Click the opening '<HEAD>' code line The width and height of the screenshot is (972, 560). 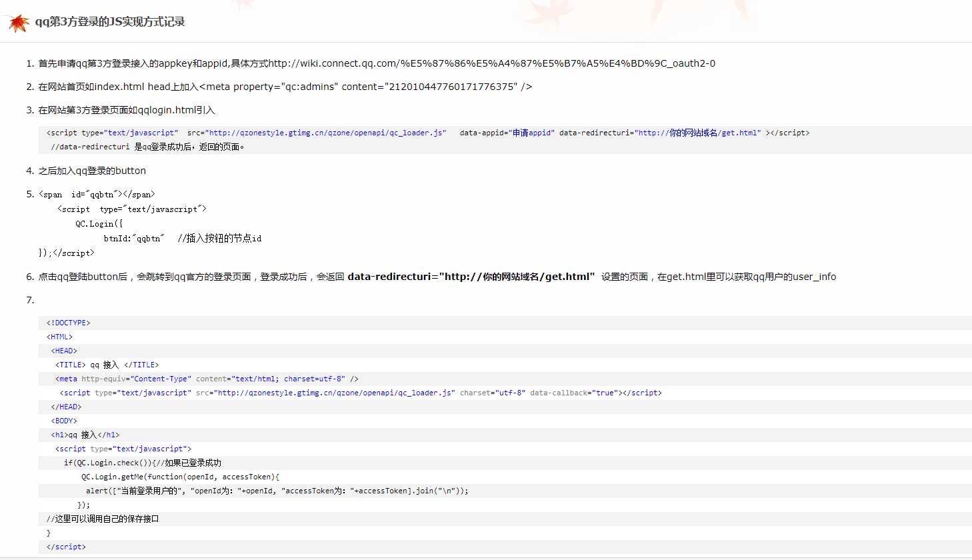click(x=64, y=351)
